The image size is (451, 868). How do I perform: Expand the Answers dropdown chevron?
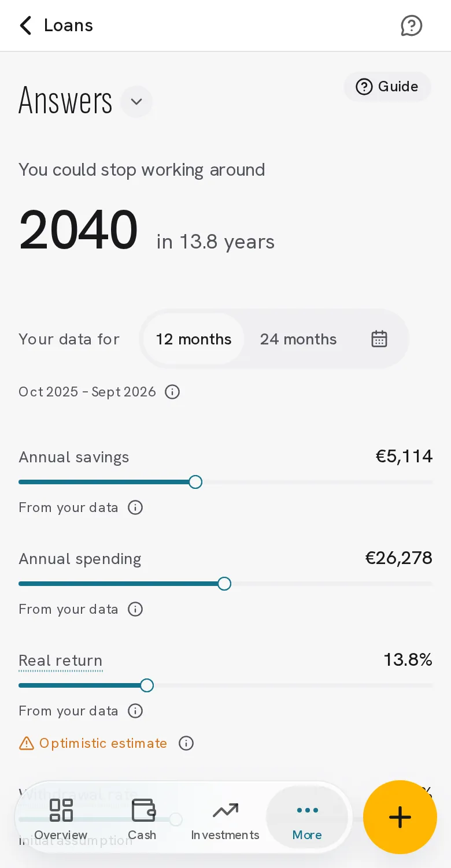pyautogui.click(x=136, y=102)
